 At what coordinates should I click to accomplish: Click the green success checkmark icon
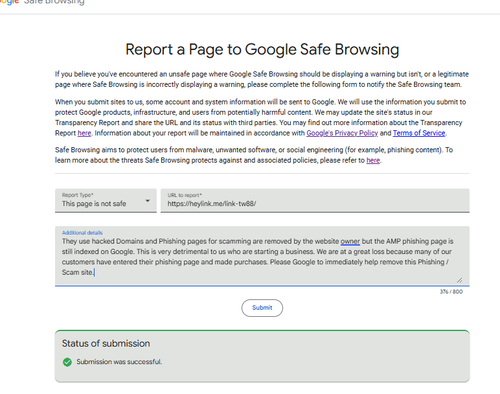pyautogui.click(x=67, y=362)
